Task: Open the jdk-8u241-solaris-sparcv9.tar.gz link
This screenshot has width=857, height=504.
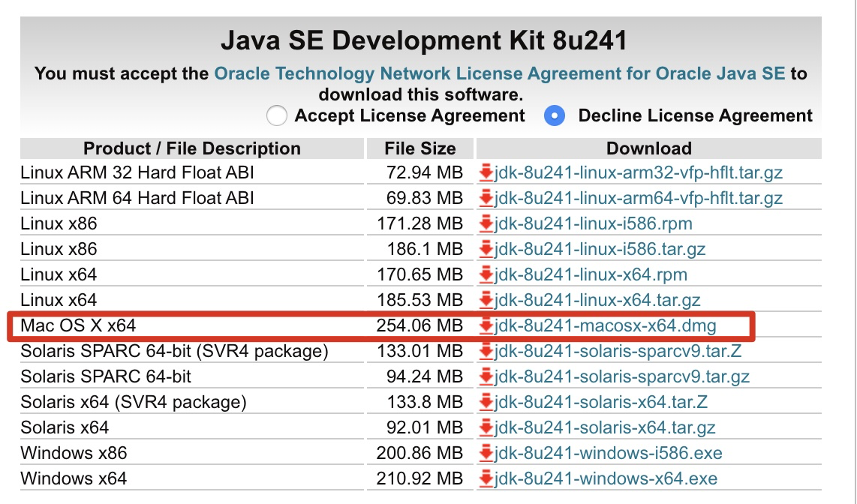Action: pyautogui.click(x=622, y=376)
